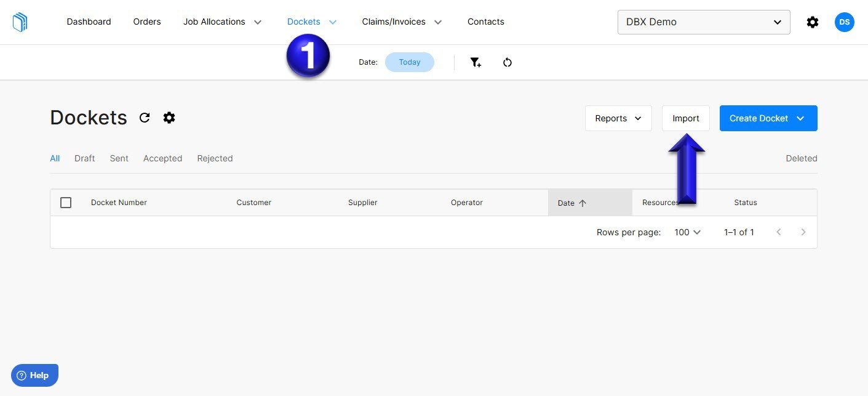
Task: Open the Rows per page selector
Action: point(687,232)
